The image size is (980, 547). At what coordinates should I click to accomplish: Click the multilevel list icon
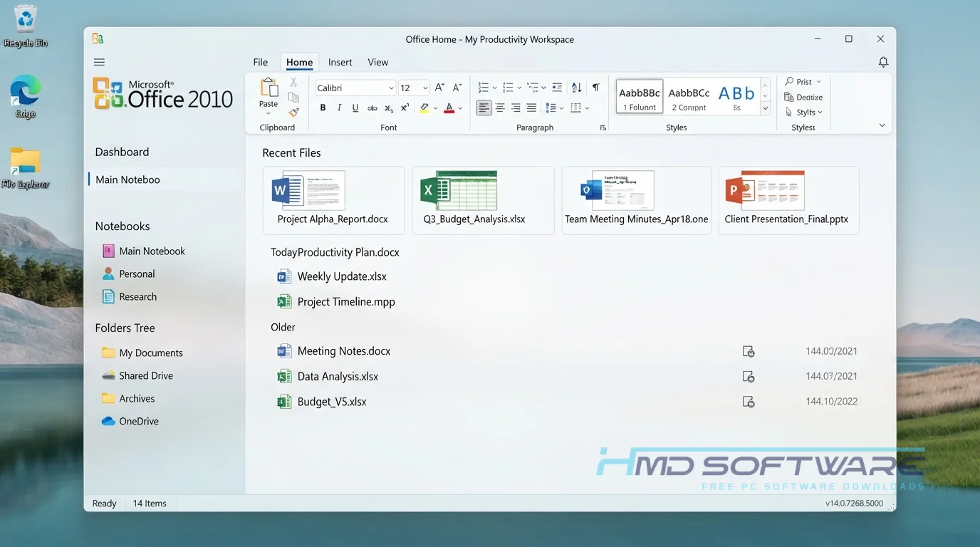click(532, 88)
